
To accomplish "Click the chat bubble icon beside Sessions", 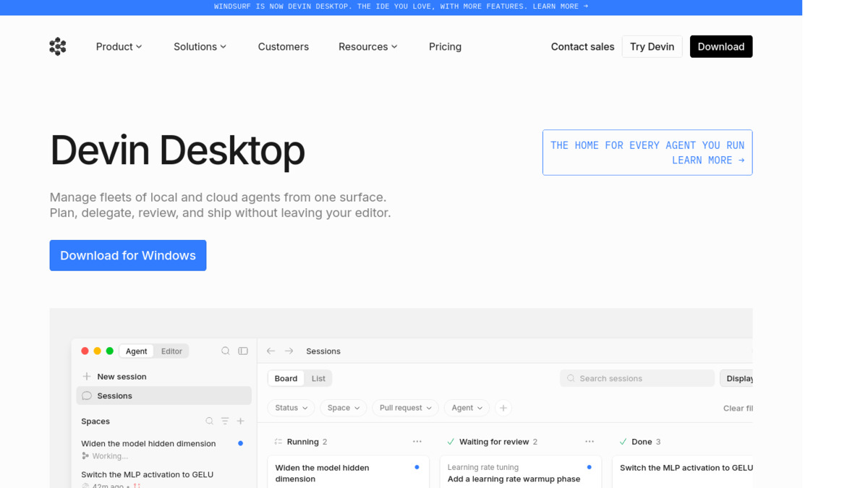I will tap(87, 395).
